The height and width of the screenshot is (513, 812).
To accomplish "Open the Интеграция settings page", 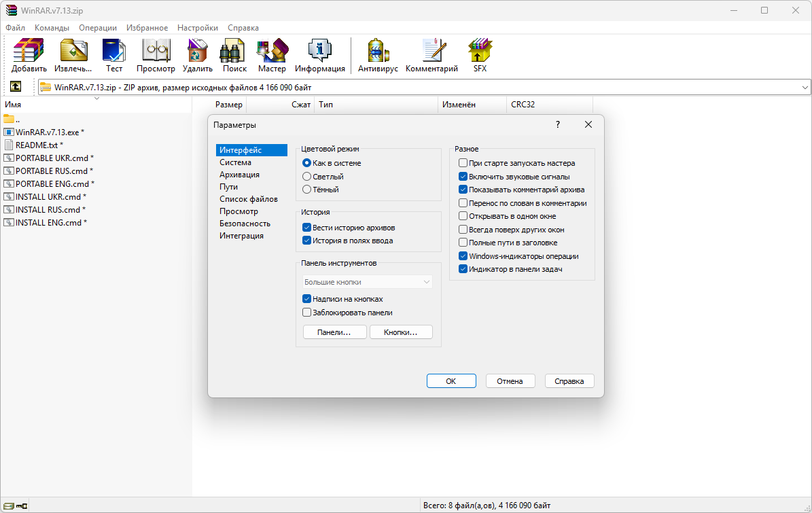I will [x=251, y=236].
